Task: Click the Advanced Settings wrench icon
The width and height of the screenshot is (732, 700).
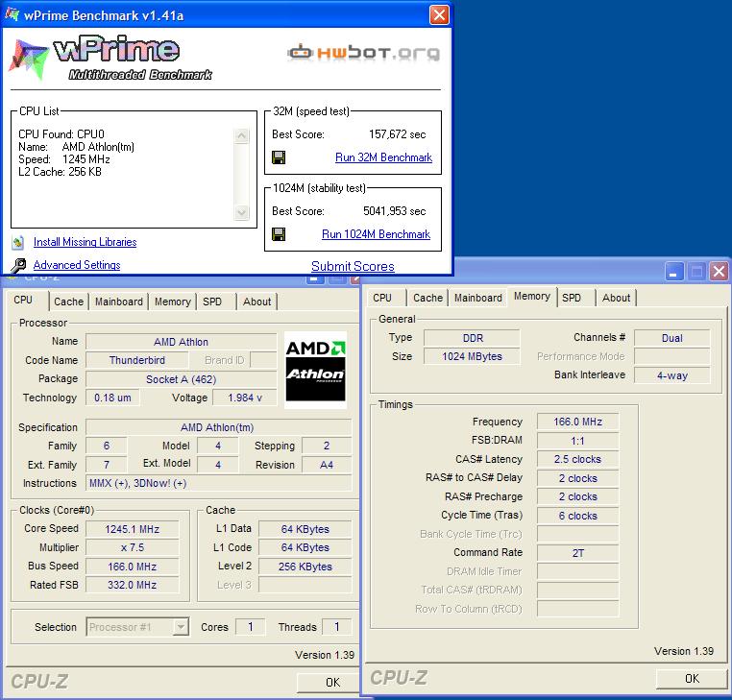Action: 18,266
